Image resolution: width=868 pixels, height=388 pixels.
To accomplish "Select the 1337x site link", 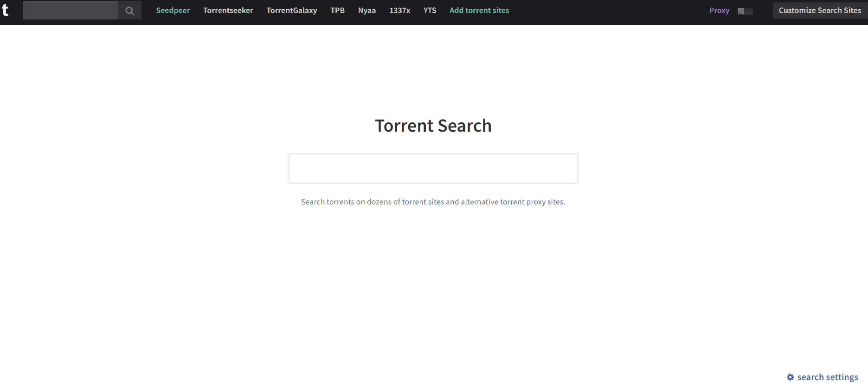I will pos(399,10).
